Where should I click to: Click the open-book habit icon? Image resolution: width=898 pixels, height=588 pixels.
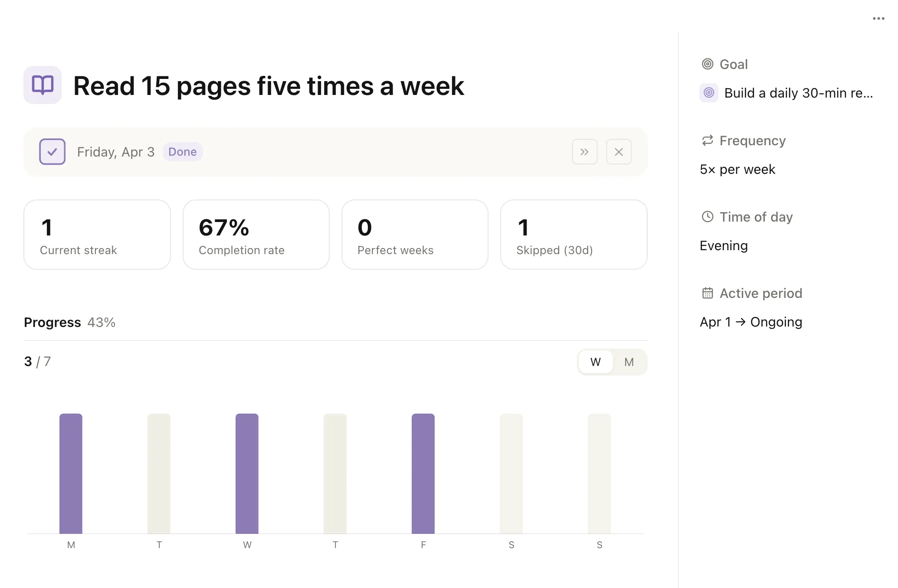pyautogui.click(x=43, y=85)
